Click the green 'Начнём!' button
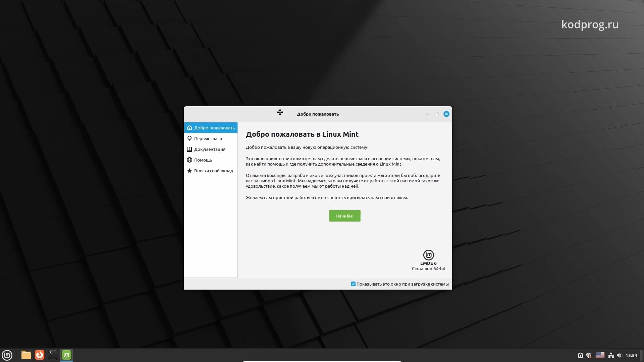Image resolution: width=644 pixels, height=362 pixels. (344, 216)
